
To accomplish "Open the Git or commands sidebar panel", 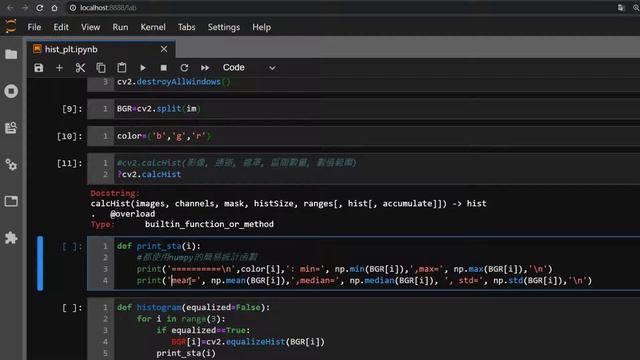I will click(x=11, y=128).
